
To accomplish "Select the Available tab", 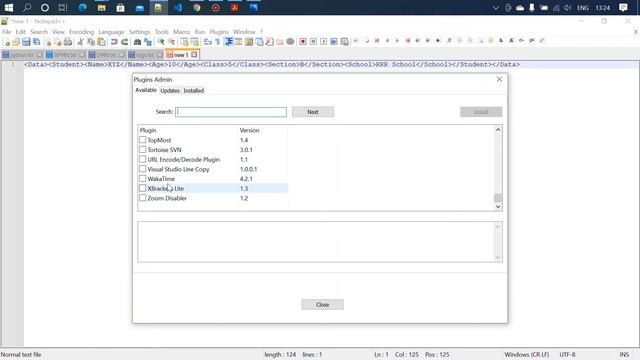I will point(146,90).
